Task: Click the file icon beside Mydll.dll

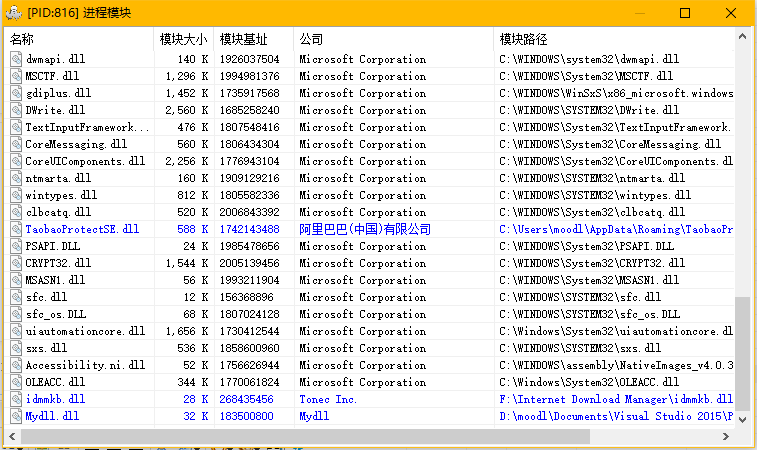Action: 16,416
